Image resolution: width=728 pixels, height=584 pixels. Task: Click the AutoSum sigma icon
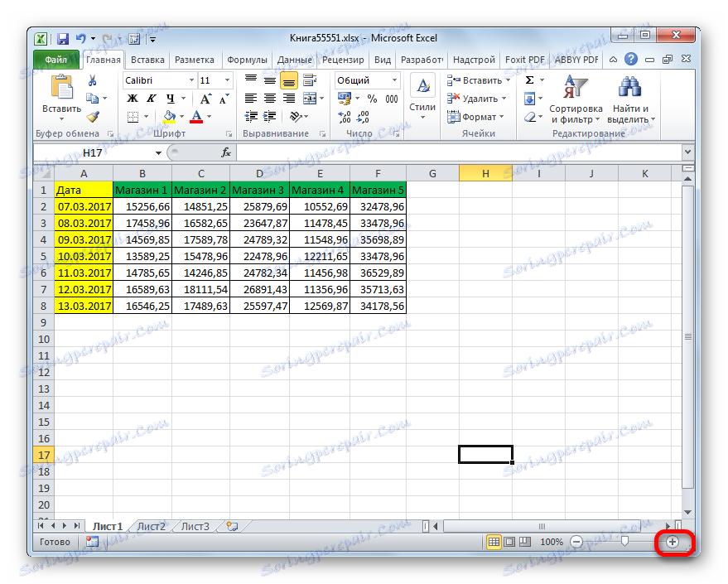(530, 80)
